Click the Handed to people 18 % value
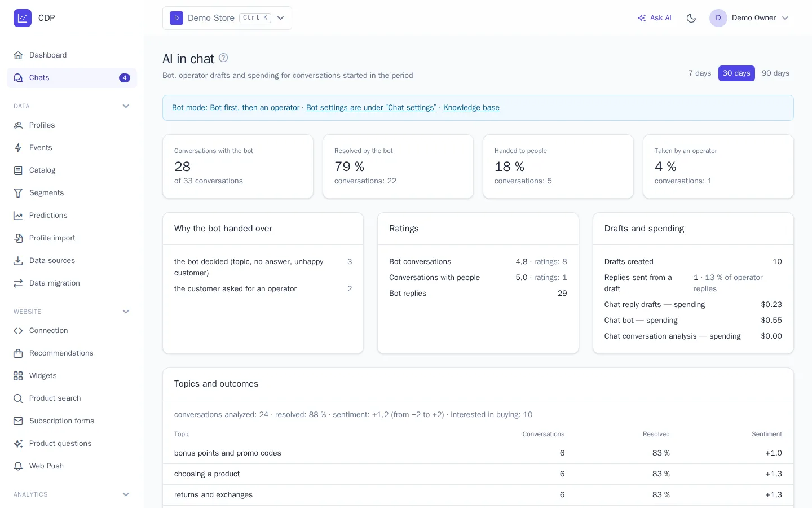This screenshot has height=508, width=812. [510, 167]
